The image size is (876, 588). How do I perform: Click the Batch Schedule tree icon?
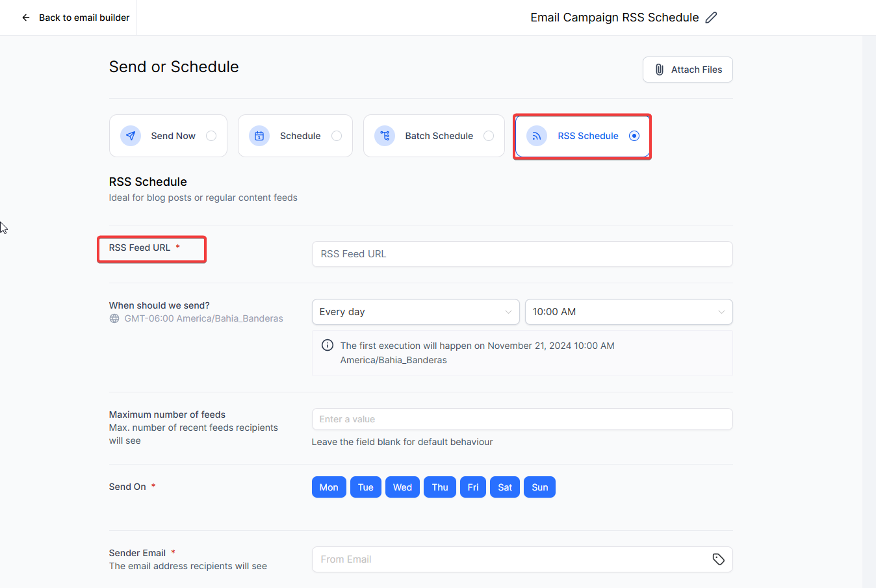pos(385,136)
